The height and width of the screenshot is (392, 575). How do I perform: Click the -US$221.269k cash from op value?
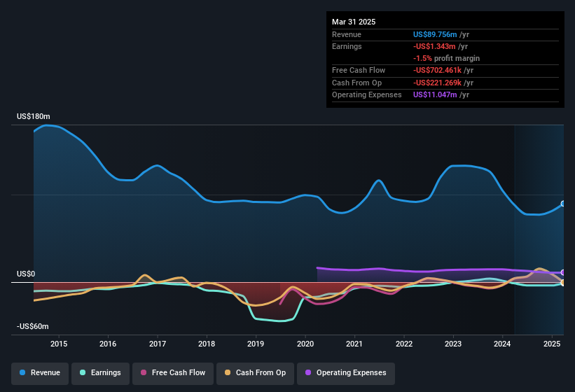[x=437, y=83]
